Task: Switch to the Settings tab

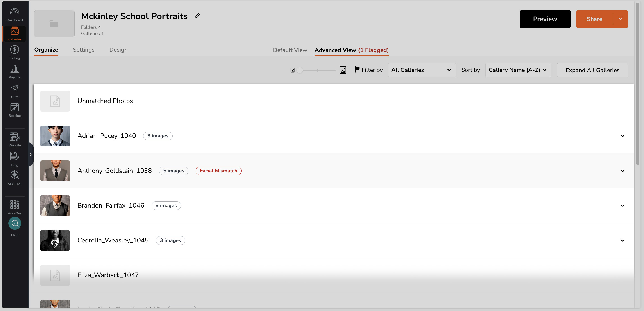Action: point(84,50)
